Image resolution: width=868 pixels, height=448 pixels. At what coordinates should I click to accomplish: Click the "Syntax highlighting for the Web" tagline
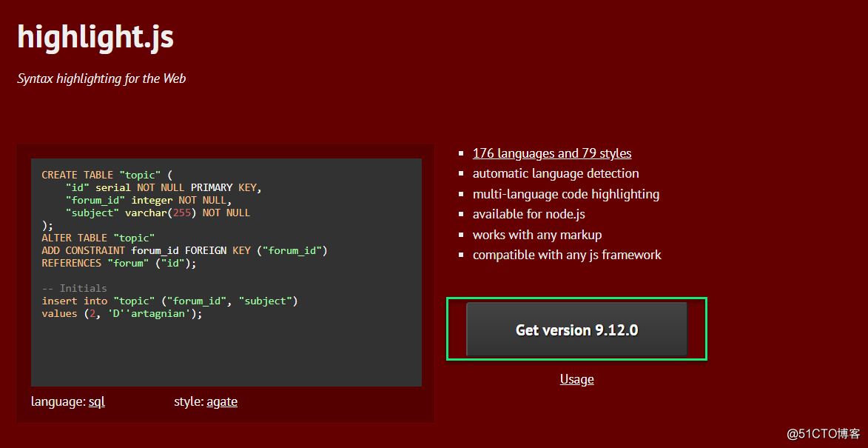pos(101,78)
